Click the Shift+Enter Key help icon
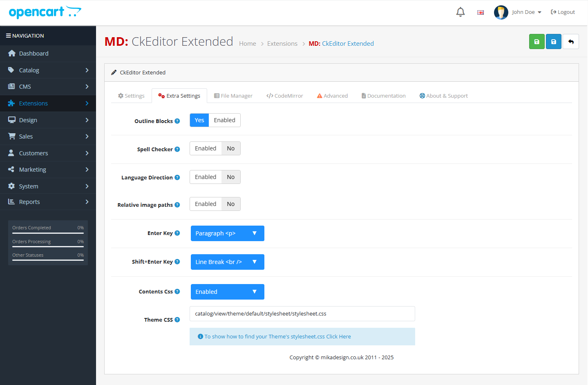Image resolution: width=588 pixels, height=385 pixels. pyautogui.click(x=177, y=262)
